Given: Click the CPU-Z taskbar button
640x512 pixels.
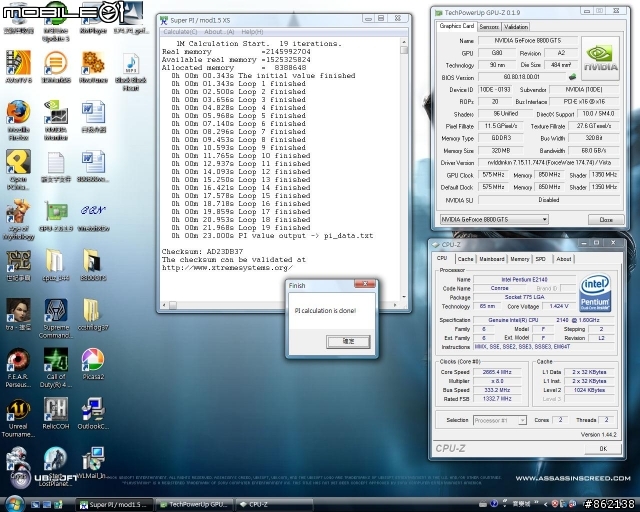Looking at the screenshot, I should (273, 505).
